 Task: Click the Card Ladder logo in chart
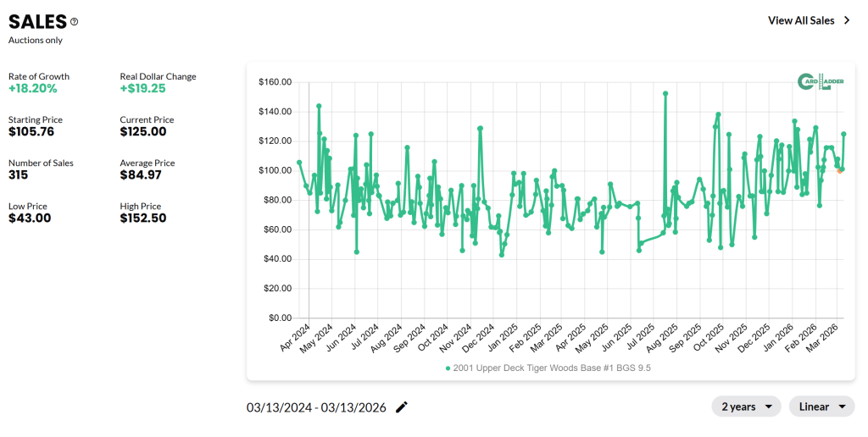(820, 81)
